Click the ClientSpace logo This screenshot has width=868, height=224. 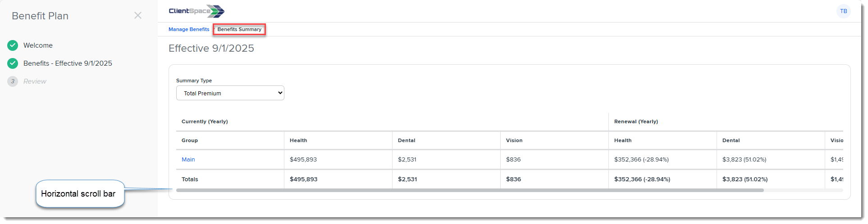coord(196,11)
